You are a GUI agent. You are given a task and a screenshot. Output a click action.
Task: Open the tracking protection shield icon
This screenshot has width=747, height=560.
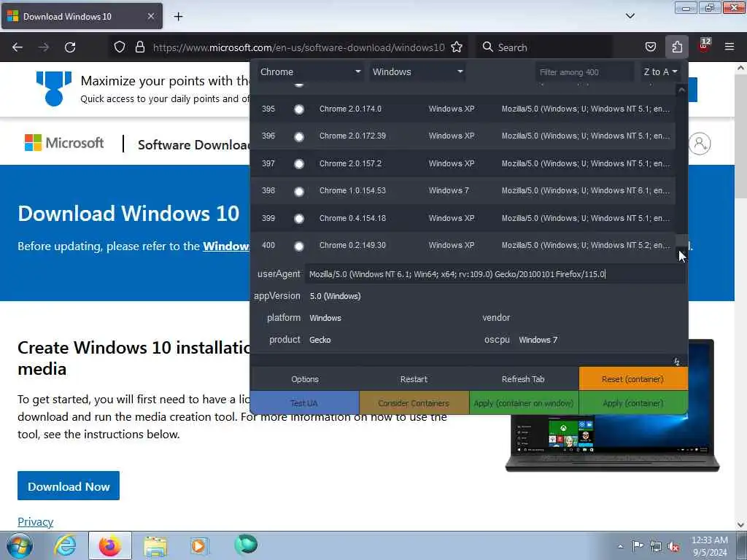[120, 47]
